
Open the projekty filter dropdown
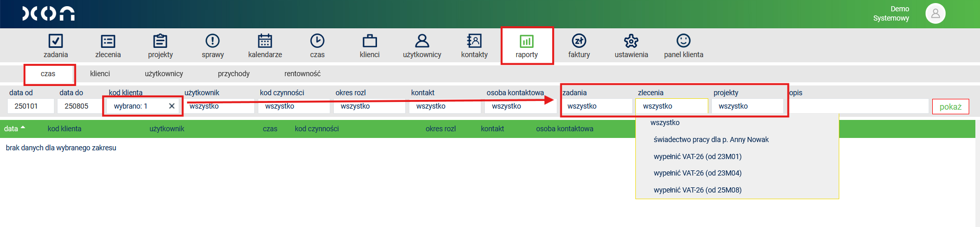coord(747,107)
